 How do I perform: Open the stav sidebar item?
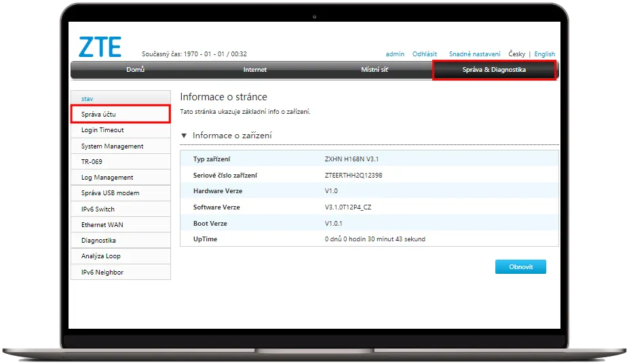pos(88,99)
